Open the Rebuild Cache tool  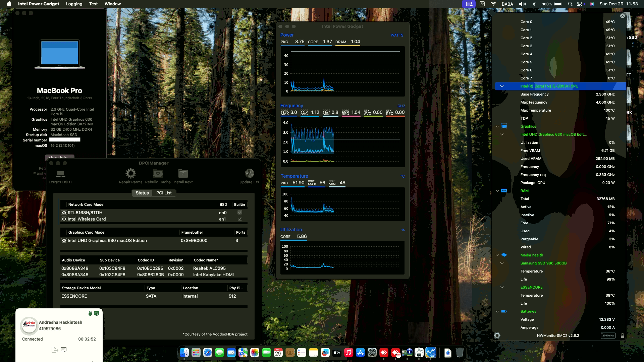tap(158, 175)
